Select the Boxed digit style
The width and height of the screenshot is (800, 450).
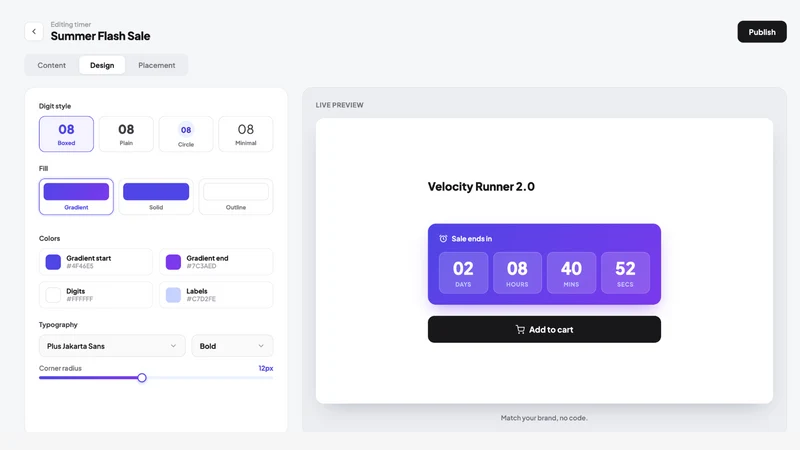pos(66,134)
